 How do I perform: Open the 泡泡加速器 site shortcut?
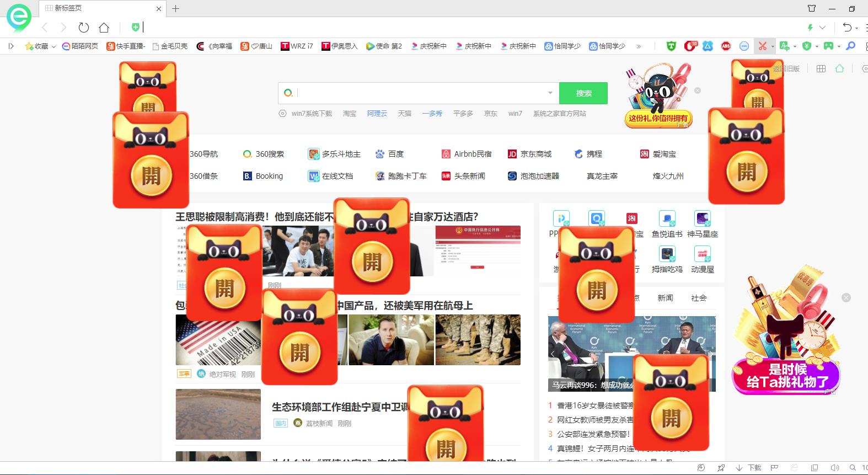tap(533, 176)
